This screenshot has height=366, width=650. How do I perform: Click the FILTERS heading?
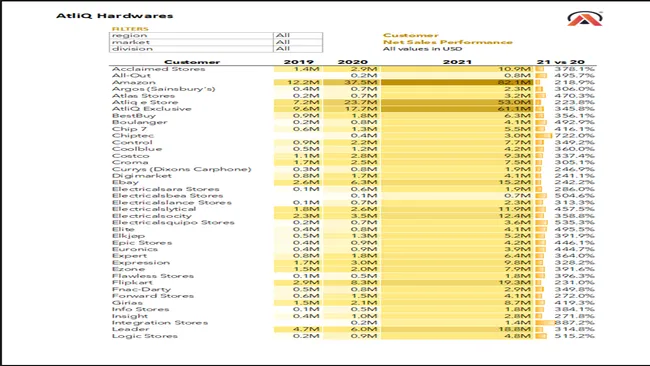[130, 29]
